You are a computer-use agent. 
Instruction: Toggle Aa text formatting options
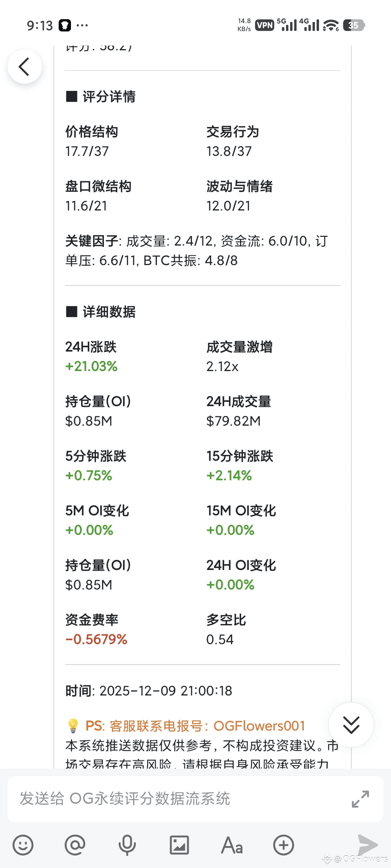coord(232,845)
